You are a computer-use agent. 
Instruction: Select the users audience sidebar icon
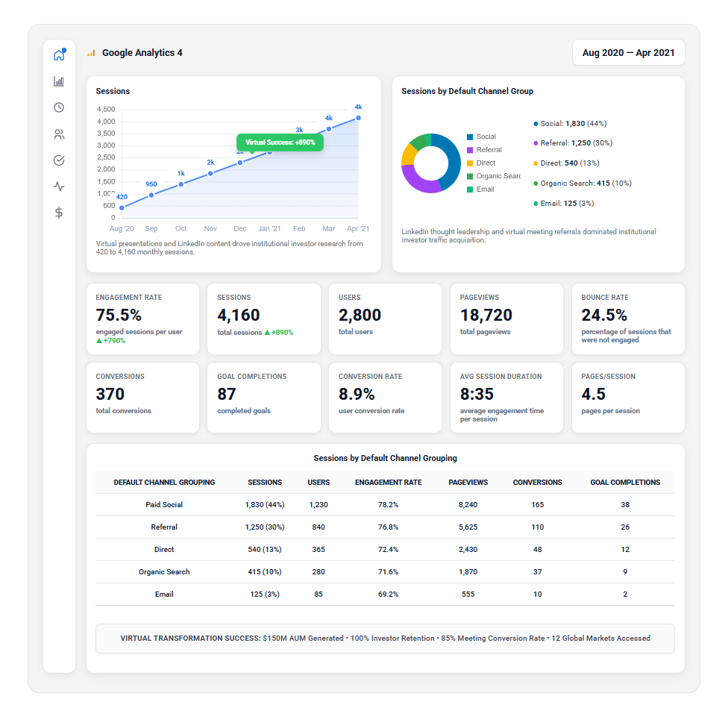[x=59, y=134]
